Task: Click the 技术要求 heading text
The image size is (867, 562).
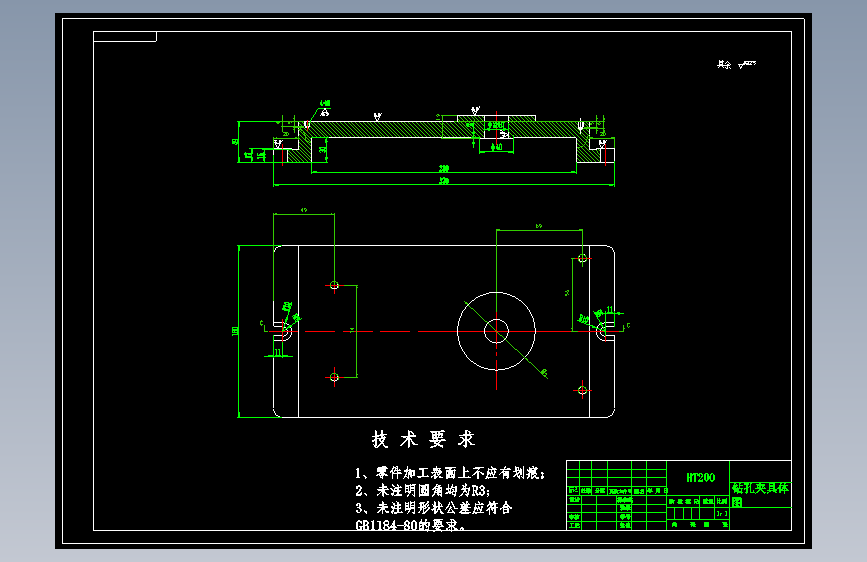Action: (x=423, y=440)
